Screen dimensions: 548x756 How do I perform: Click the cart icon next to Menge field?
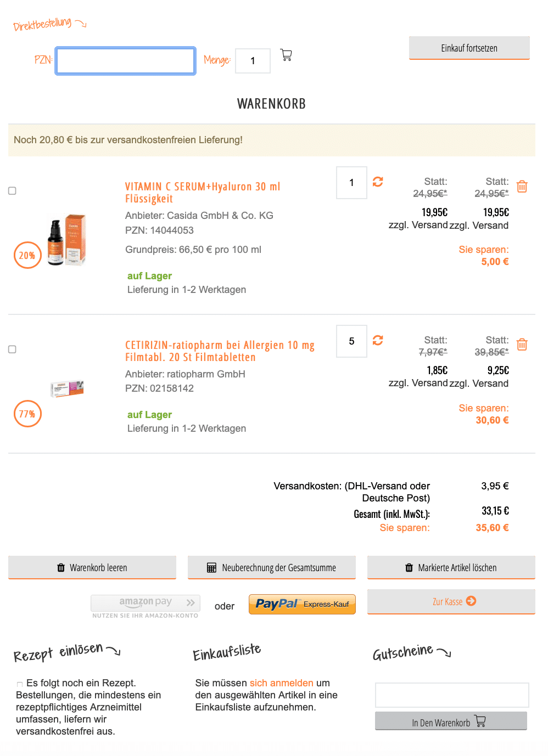click(x=286, y=55)
